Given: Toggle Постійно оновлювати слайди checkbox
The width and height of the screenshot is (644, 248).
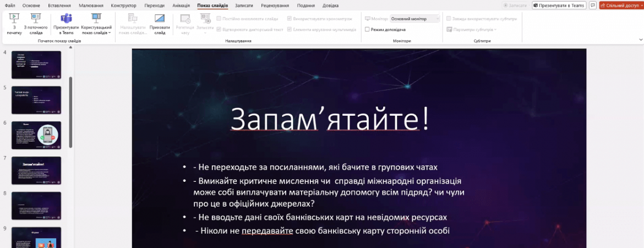Looking at the screenshot, I should pyautogui.click(x=219, y=19).
